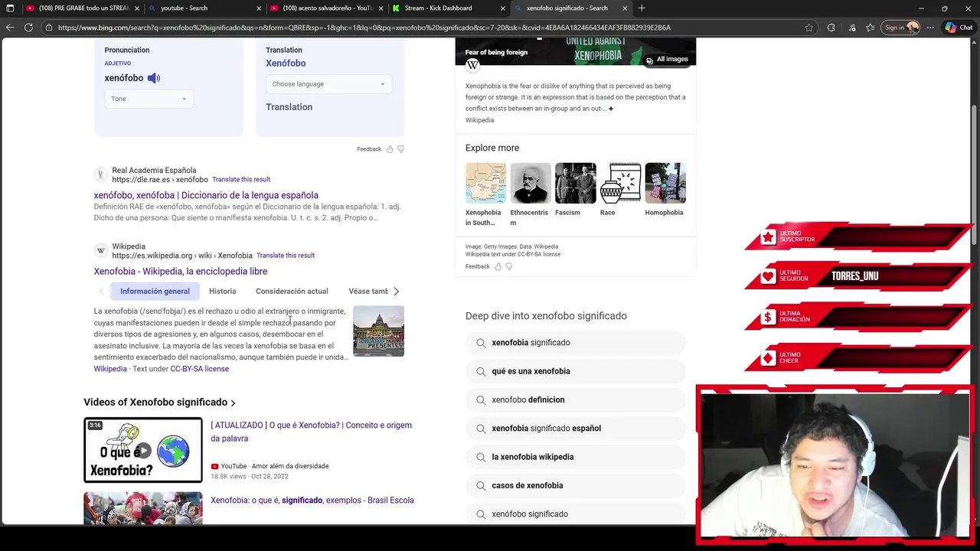Translate the Wikipedia result
980x551 pixels.
pos(286,256)
